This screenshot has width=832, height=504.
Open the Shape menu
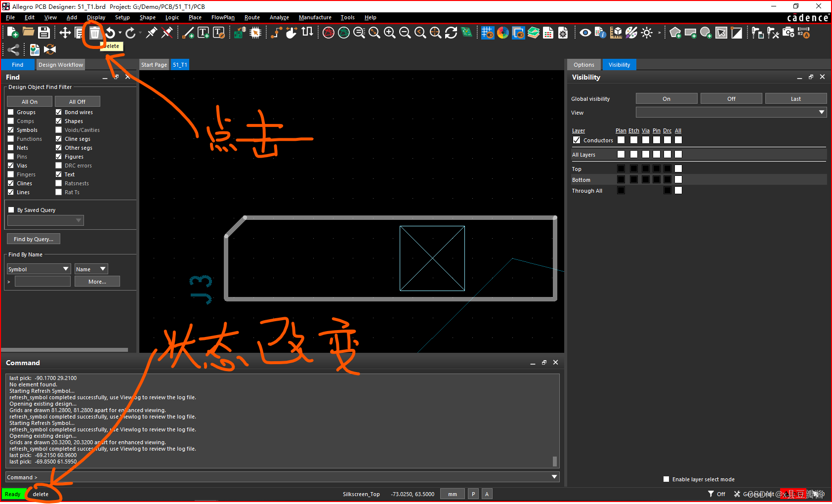[148, 17]
